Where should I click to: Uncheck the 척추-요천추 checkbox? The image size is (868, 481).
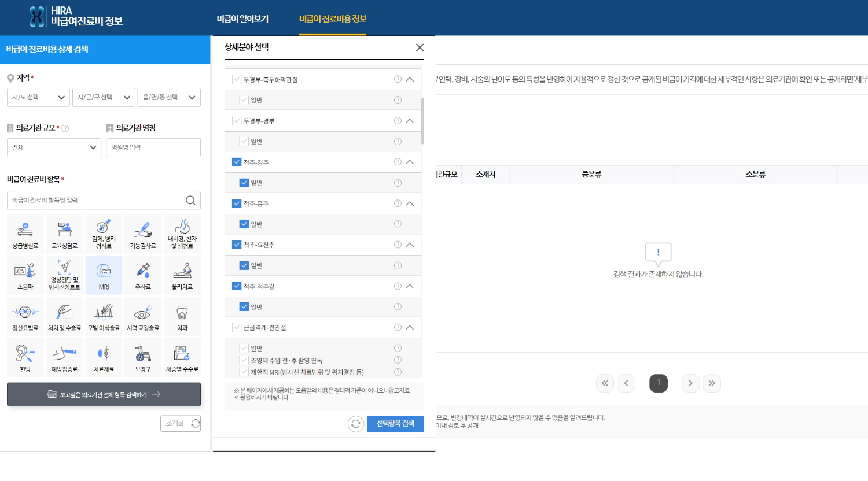pos(237,245)
